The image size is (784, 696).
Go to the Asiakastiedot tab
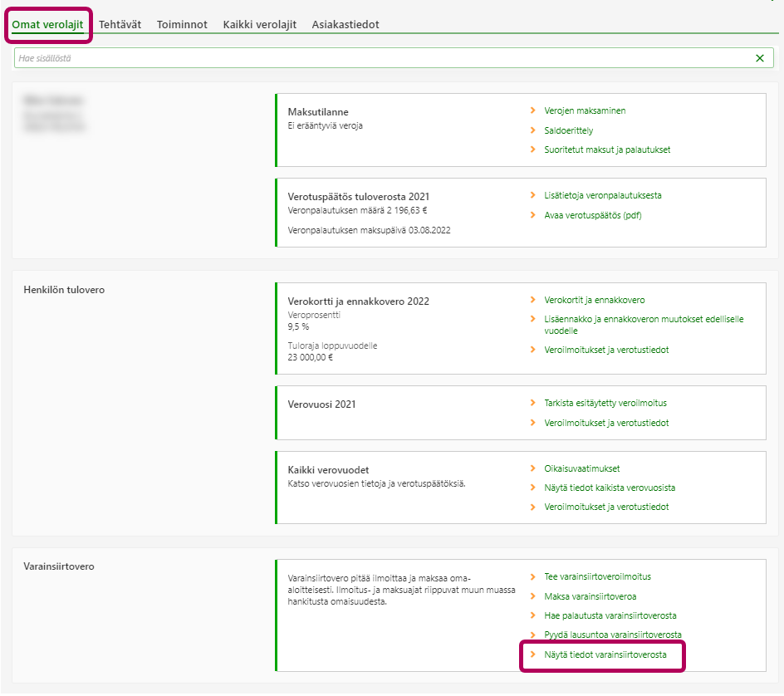345,25
